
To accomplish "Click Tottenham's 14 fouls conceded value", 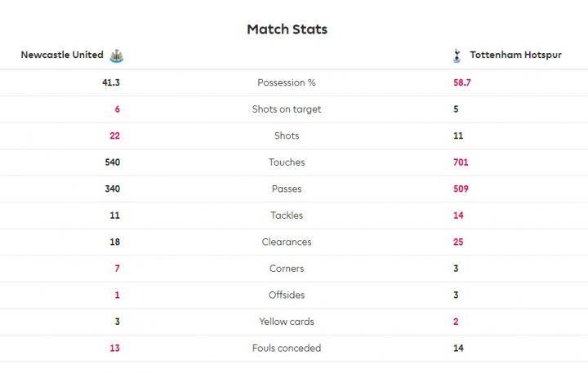I will coord(458,349).
